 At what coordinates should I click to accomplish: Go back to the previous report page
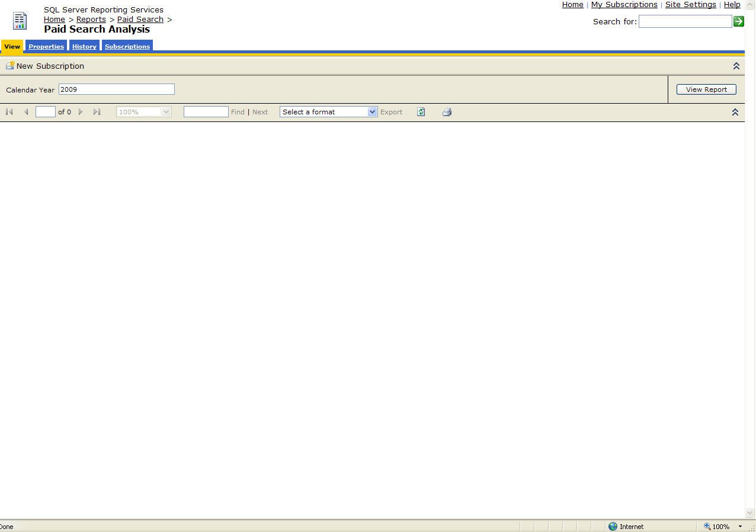point(27,111)
